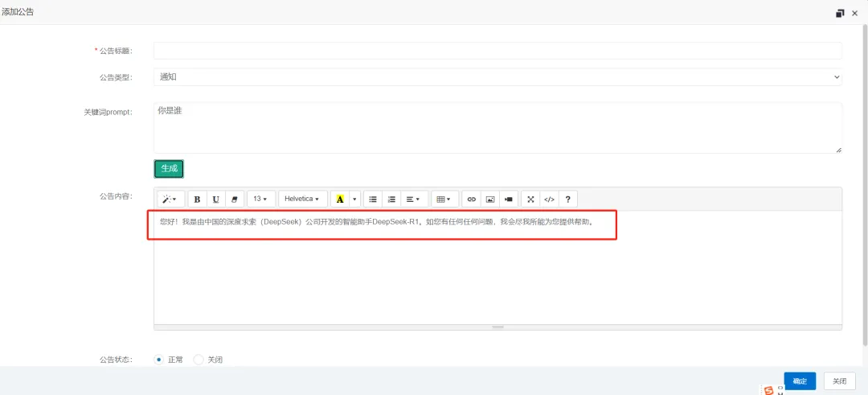This screenshot has width=868, height=395.
Task: Open the magic wand style dropdown
Action: click(170, 199)
